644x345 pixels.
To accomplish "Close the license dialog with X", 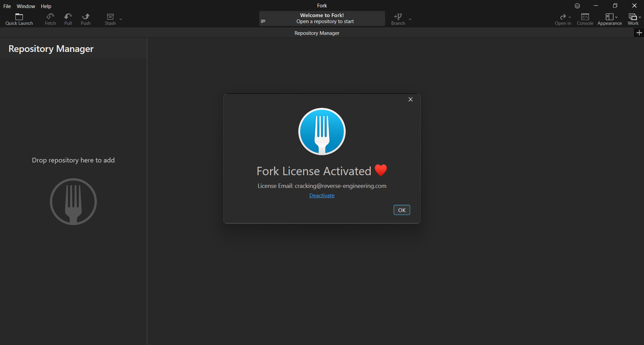I will 410,99.
